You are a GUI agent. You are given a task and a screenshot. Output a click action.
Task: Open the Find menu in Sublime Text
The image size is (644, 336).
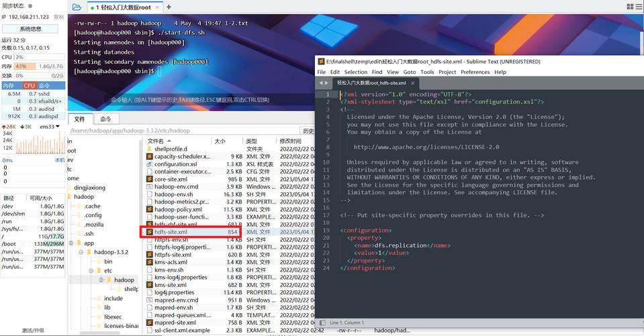[377, 72]
